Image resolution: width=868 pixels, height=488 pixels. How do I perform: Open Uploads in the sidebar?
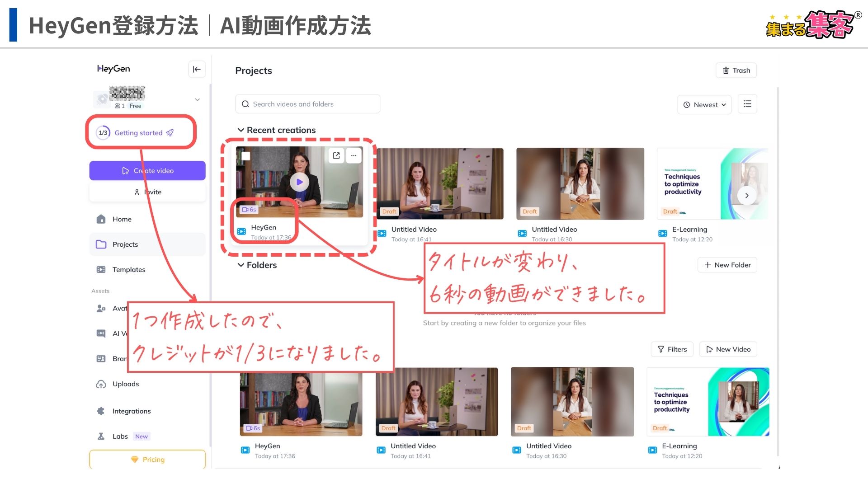147,384
